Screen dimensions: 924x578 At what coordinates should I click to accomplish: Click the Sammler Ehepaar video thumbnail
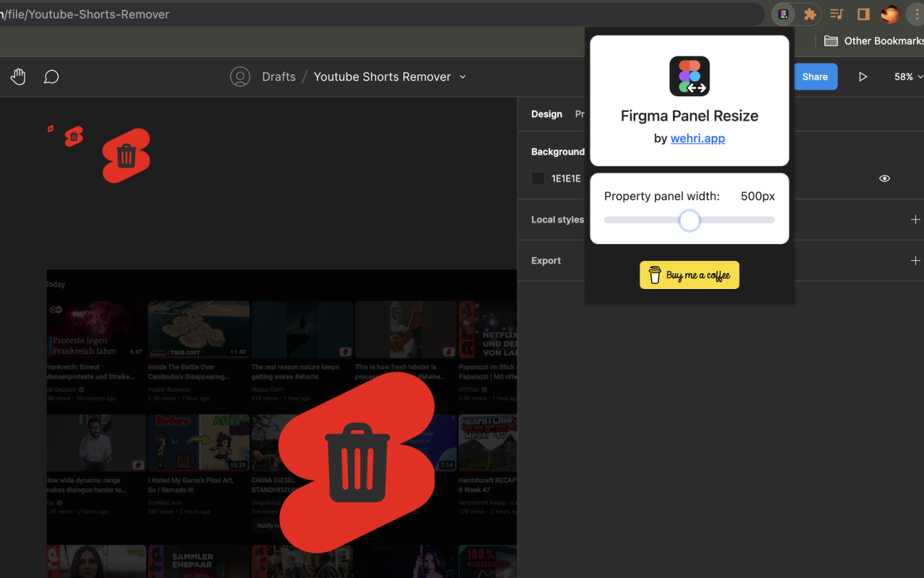click(199, 561)
